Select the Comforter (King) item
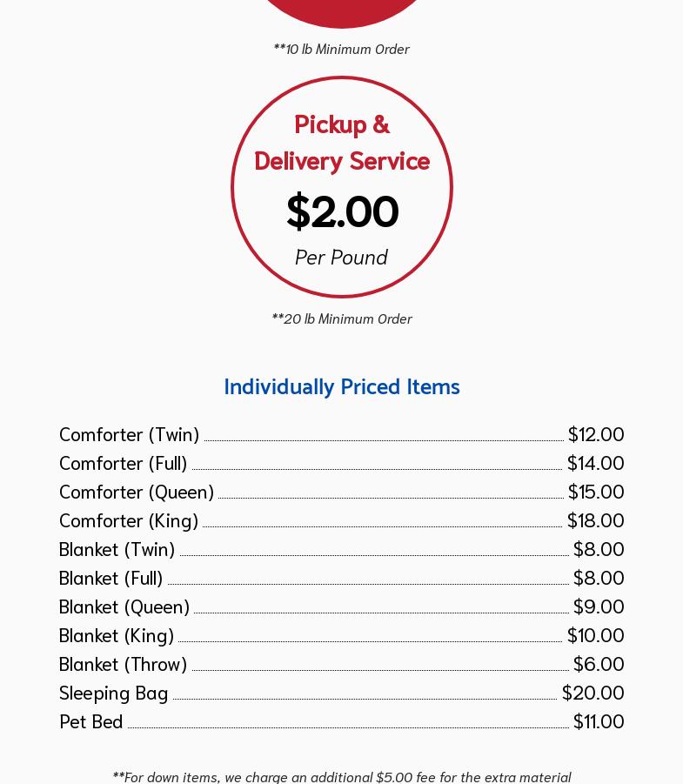 point(129,519)
